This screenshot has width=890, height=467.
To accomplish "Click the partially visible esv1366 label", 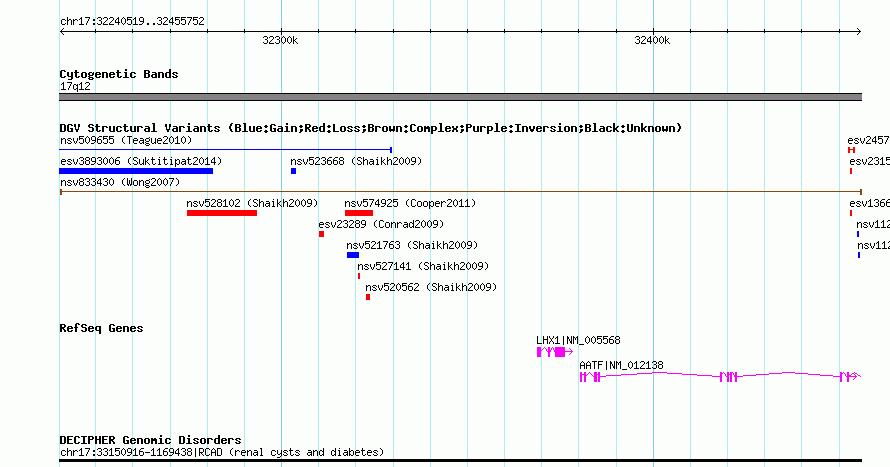I will [870, 203].
